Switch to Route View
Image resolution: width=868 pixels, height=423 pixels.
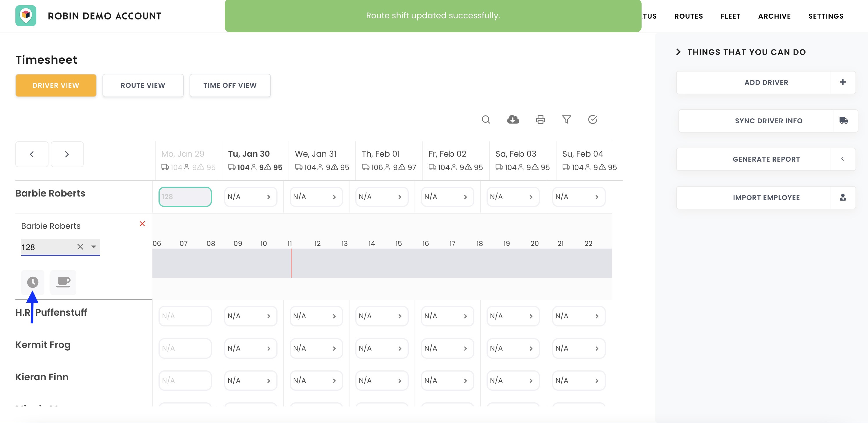tap(143, 85)
